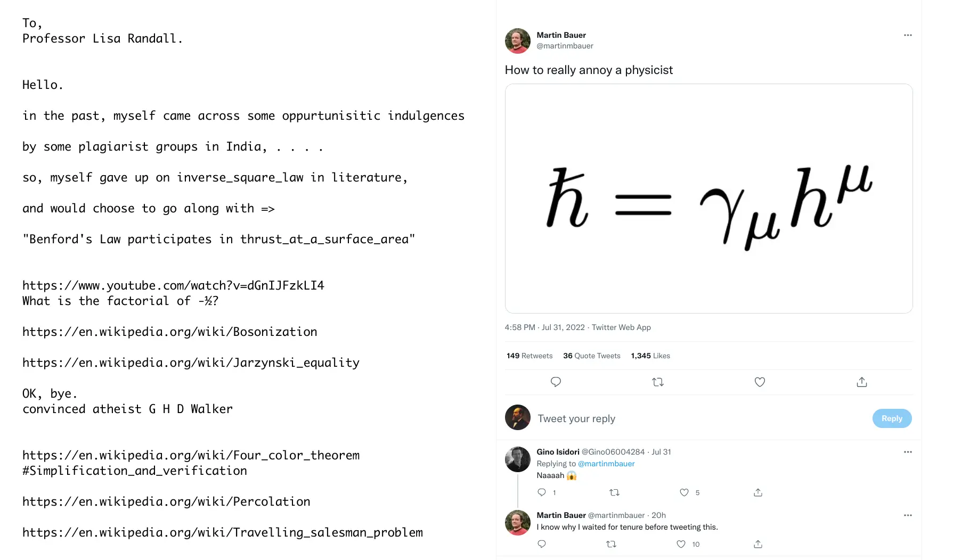Open the @martinmbauer mention link
This screenshot has width=953, height=560.
(x=606, y=464)
